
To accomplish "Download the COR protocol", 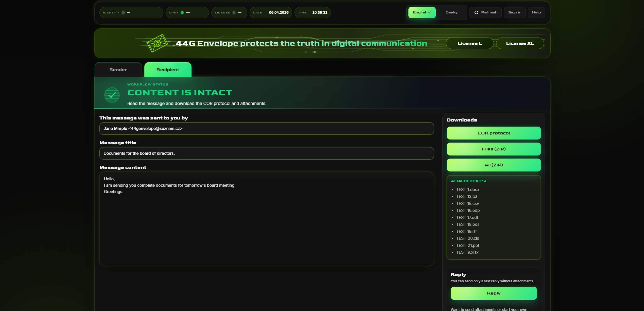I will (493, 133).
